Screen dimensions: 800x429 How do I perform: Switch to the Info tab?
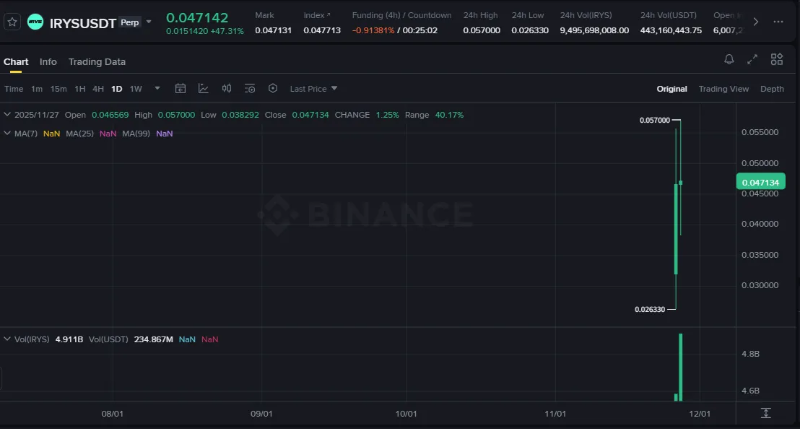pyautogui.click(x=48, y=62)
